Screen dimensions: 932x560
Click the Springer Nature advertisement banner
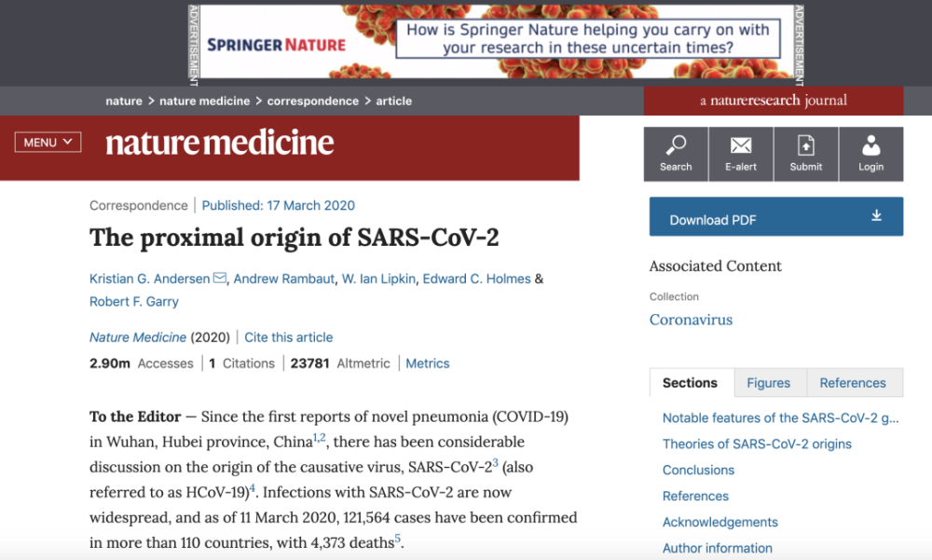497,42
